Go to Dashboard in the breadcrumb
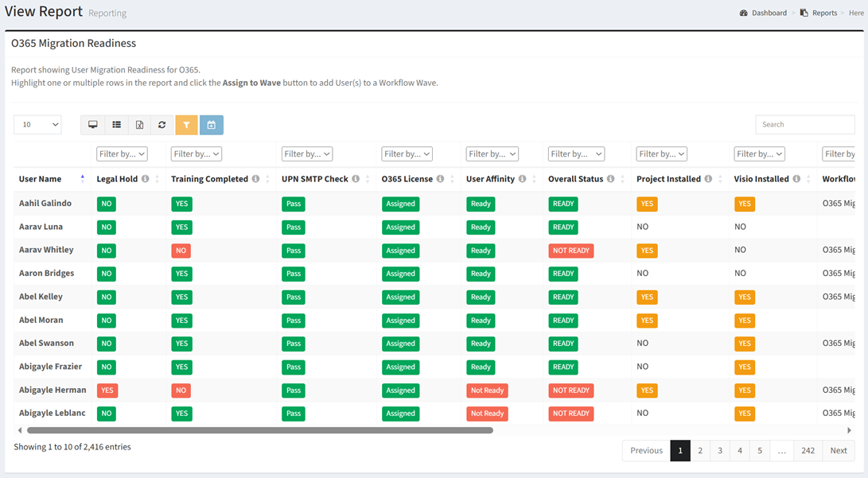The height and width of the screenshot is (478, 868). point(769,13)
